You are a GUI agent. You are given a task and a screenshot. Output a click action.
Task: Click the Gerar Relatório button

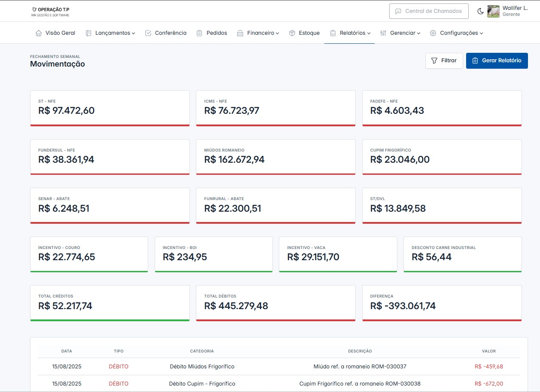497,61
